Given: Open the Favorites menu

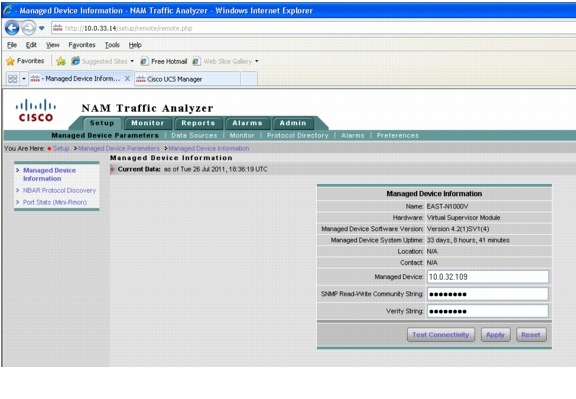Looking at the screenshot, I should [x=82, y=45].
